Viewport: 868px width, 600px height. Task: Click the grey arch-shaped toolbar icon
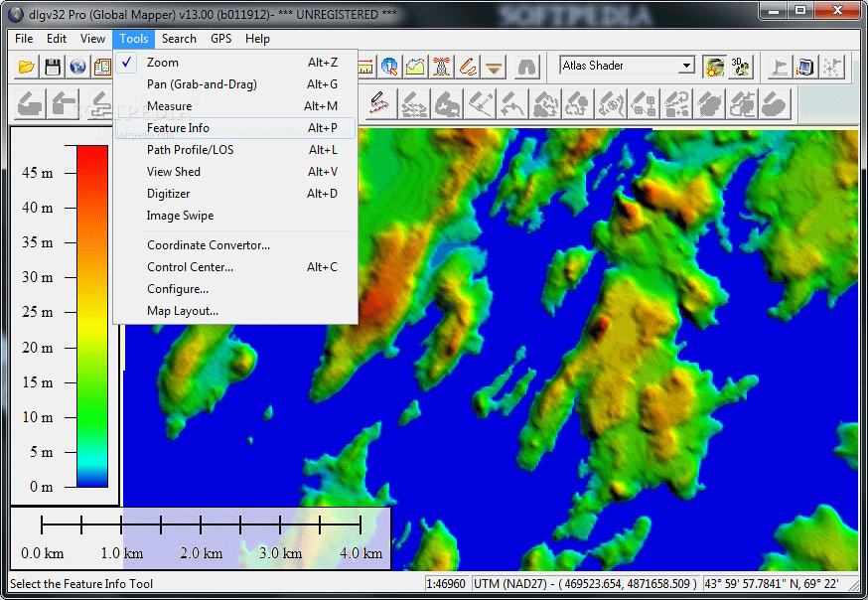point(526,67)
